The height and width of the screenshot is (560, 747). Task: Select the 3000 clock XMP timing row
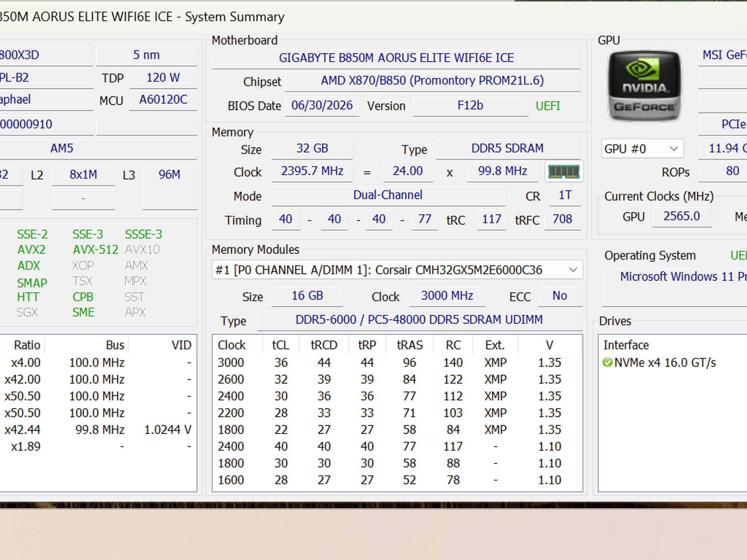click(x=397, y=362)
